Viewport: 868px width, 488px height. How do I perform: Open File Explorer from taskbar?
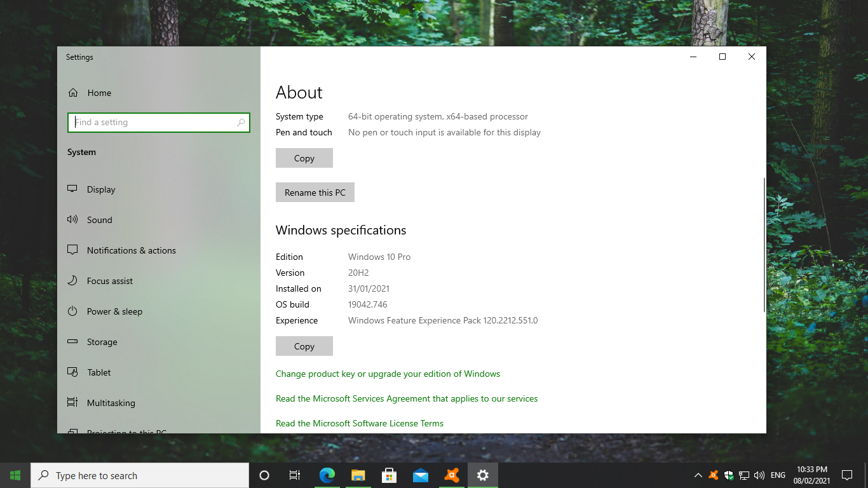[x=358, y=475]
